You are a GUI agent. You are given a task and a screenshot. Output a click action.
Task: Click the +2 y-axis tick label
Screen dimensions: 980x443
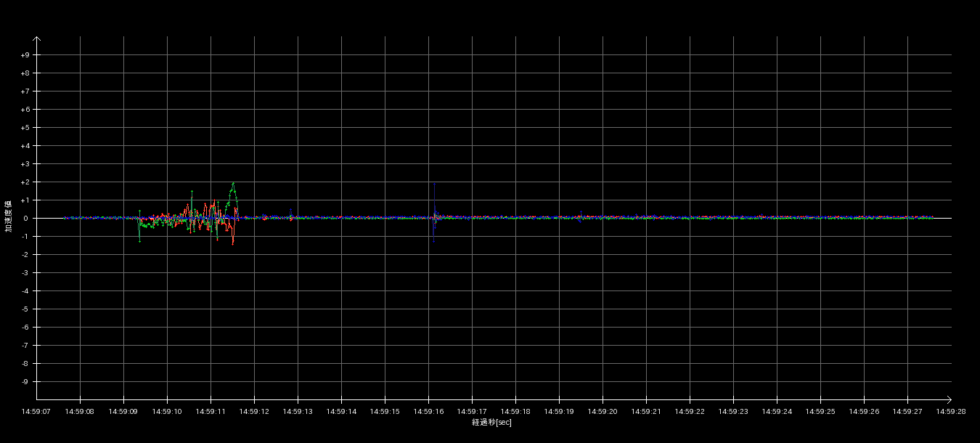(x=25, y=182)
